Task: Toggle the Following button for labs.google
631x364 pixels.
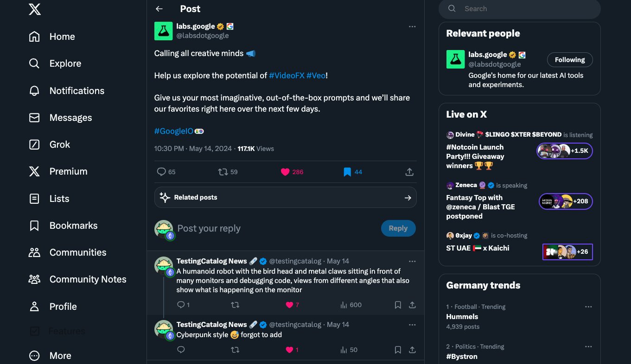Action: coord(570,60)
